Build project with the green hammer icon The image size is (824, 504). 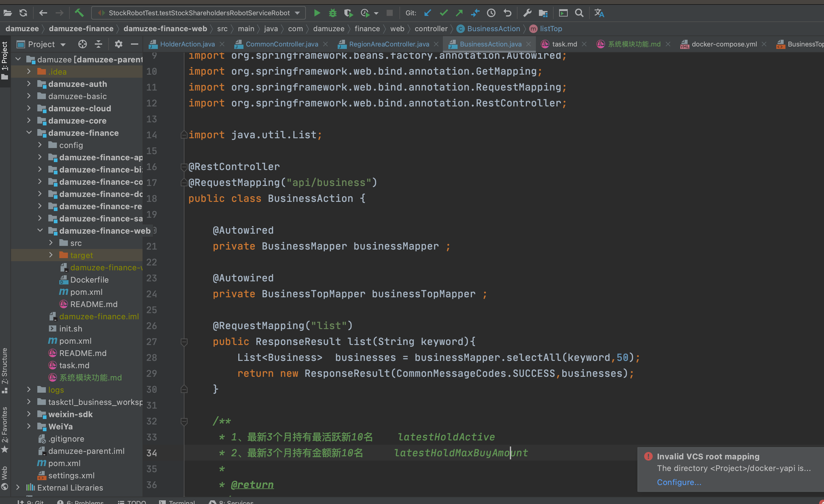point(79,13)
